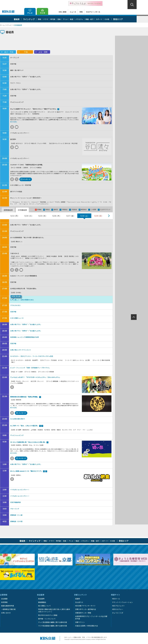Open the うまDOKI program thumbnail
This screenshot has height=644, width=148.
coord(97,261)
